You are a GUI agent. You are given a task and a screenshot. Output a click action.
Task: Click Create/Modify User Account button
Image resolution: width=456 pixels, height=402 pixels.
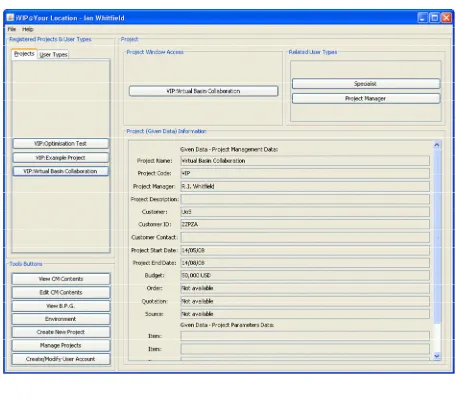pos(61,359)
